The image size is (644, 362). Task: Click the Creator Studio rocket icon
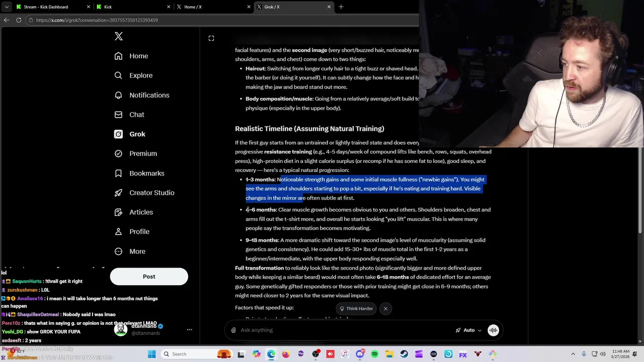pyautogui.click(x=118, y=193)
